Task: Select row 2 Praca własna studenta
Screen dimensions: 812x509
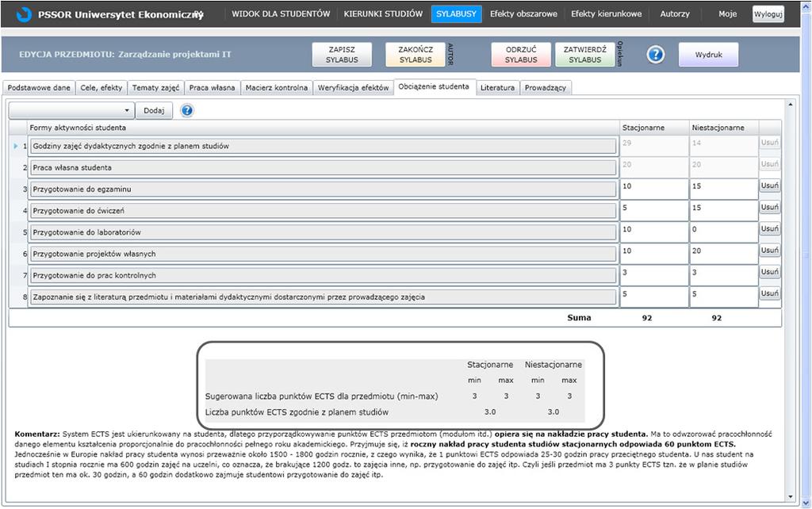Action: (x=323, y=168)
